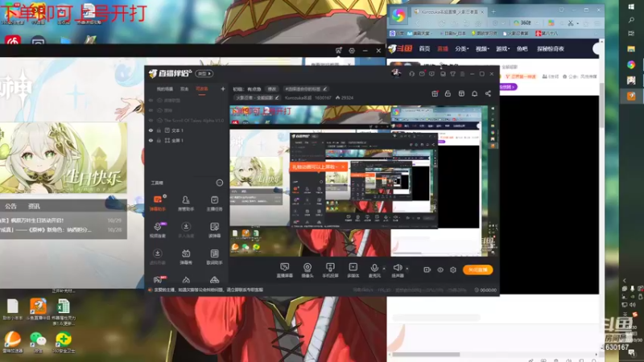Viewport: 644px width, 362px height.
Task: Add a 多媒体 media source
Action: coord(353,270)
